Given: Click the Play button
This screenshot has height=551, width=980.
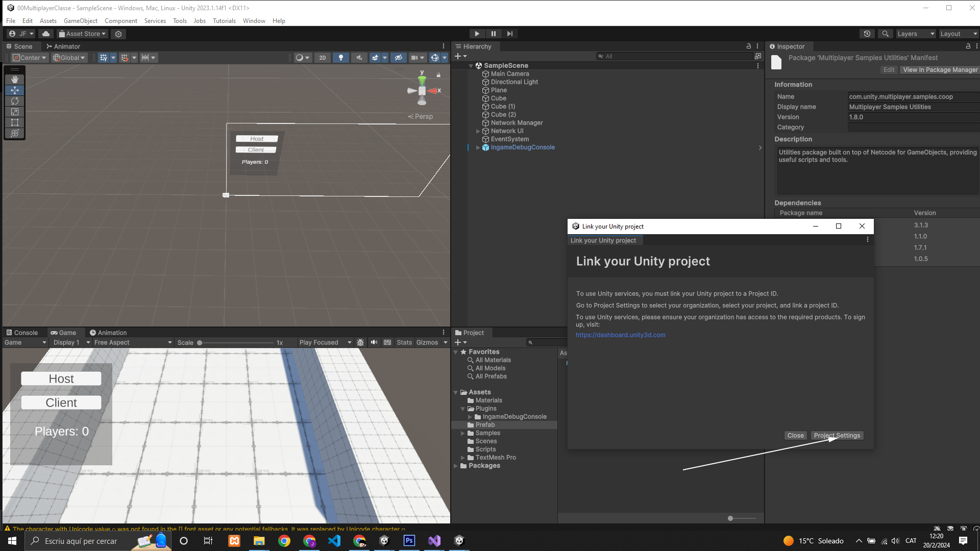Looking at the screenshot, I should [x=477, y=34].
